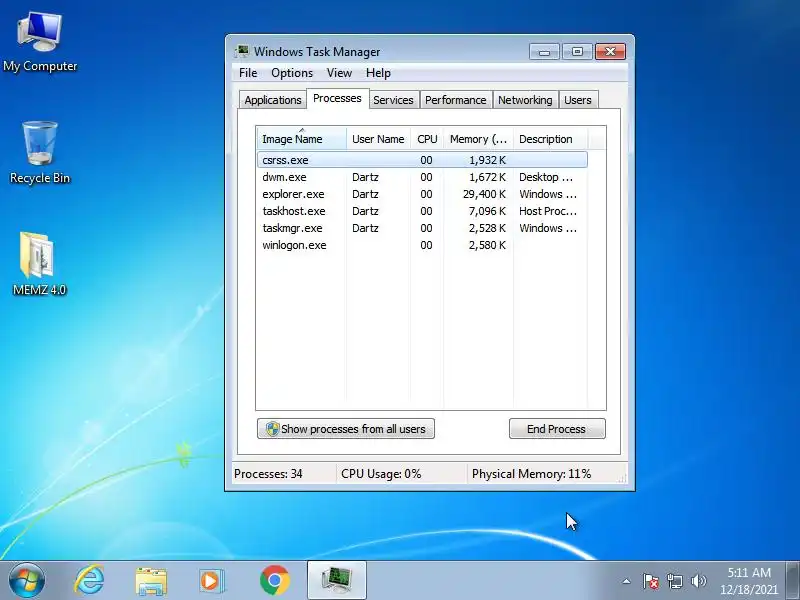The height and width of the screenshot is (600, 800).
Task: Open the Help menu
Action: (378, 73)
